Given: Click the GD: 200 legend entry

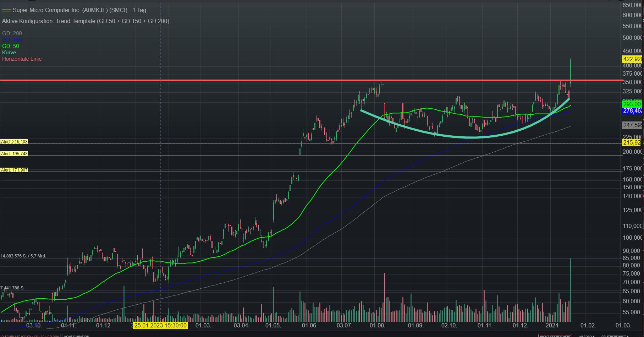Looking at the screenshot, I should [x=12, y=33].
